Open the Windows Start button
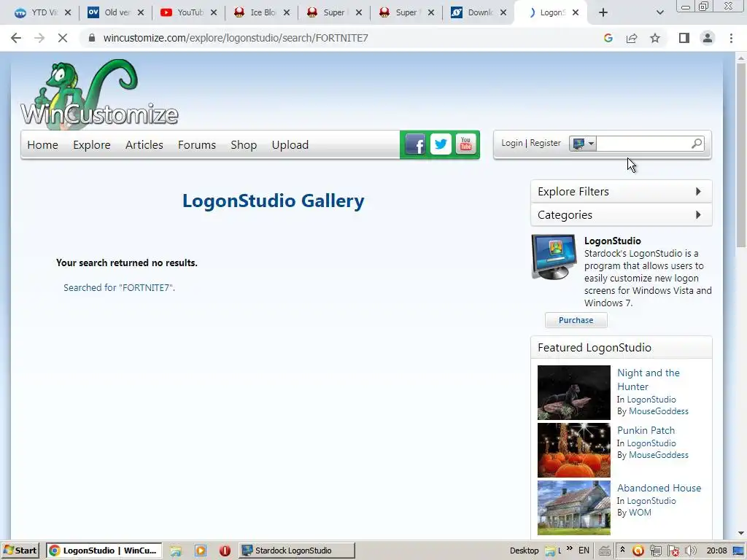 (x=20, y=551)
